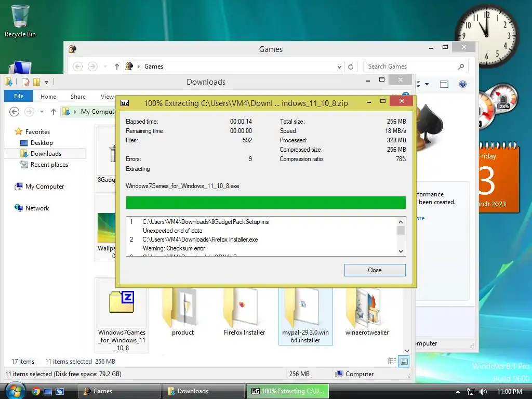The height and width of the screenshot is (399, 532).
Task: Refresh the Games window address bar
Action: click(x=351, y=66)
